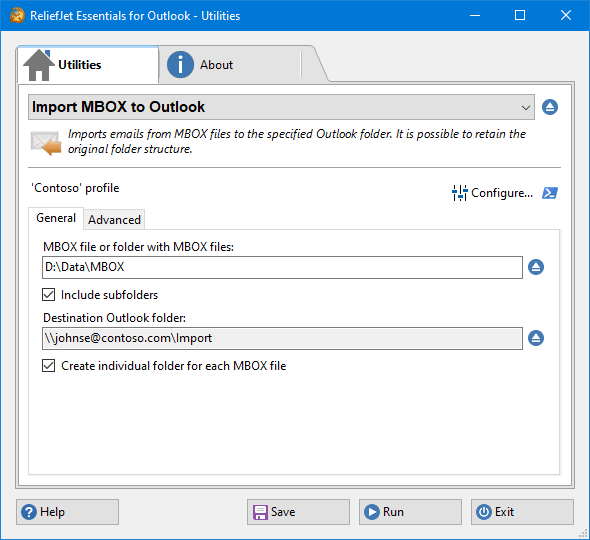
Task: Click the MBOX file path input field
Action: [x=282, y=268]
